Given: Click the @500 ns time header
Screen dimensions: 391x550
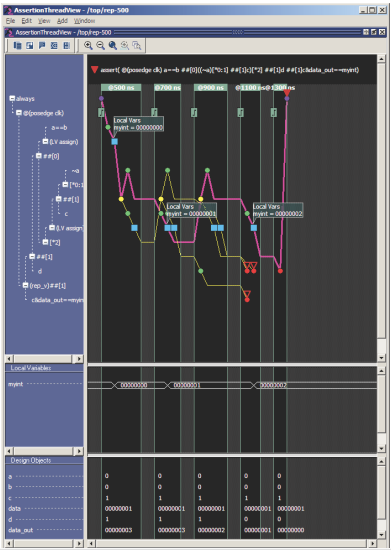Looking at the screenshot, I should [121, 87].
